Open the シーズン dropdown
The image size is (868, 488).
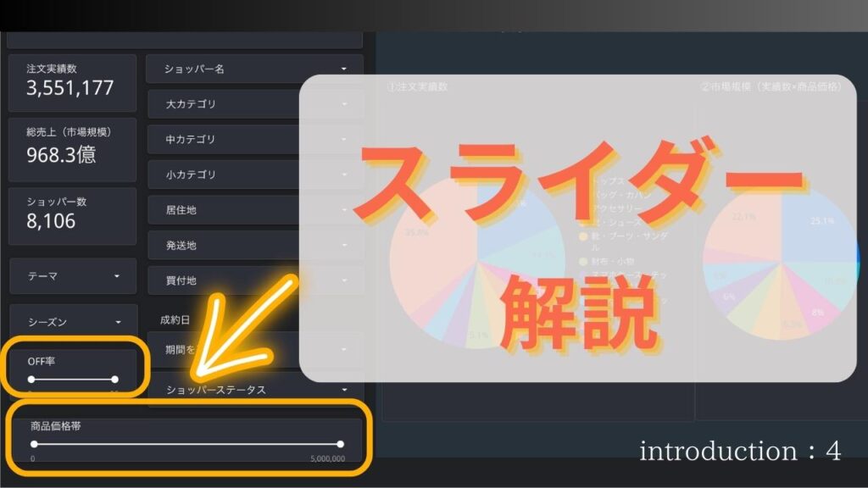(x=73, y=321)
